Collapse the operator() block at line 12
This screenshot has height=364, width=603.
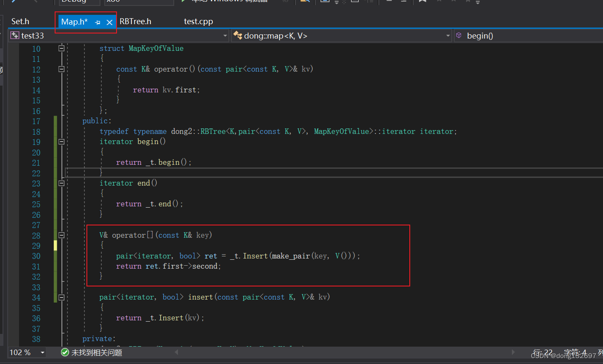[61, 69]
